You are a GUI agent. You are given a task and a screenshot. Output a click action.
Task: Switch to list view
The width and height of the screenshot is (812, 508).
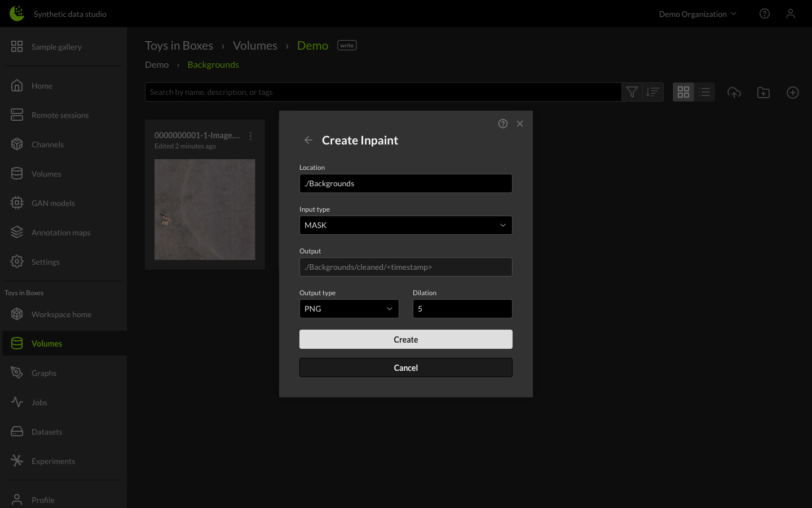click(704, 92)
